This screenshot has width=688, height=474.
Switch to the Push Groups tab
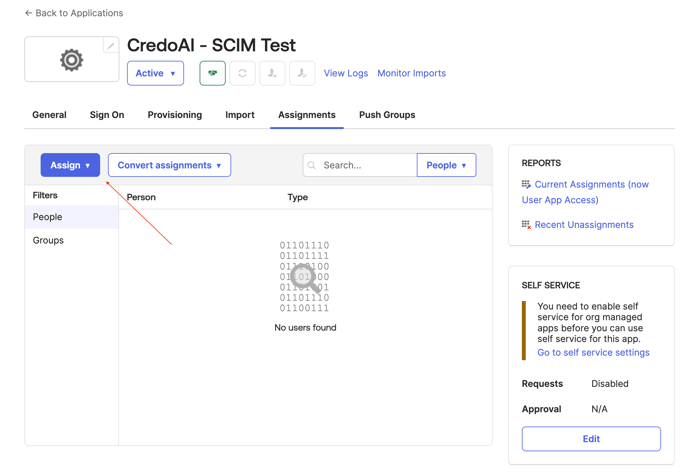coord(387,115)
